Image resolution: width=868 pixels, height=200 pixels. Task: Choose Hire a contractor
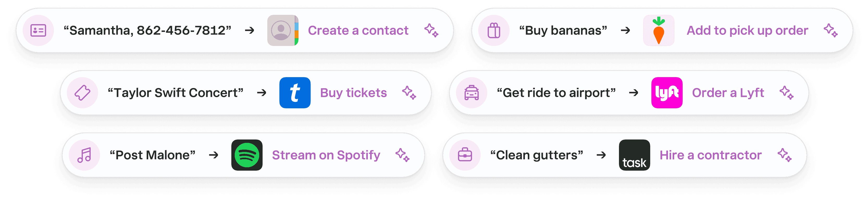point(710,155)
